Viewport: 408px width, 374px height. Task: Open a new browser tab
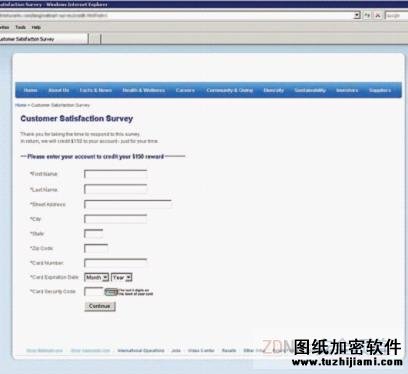point(95,39)
